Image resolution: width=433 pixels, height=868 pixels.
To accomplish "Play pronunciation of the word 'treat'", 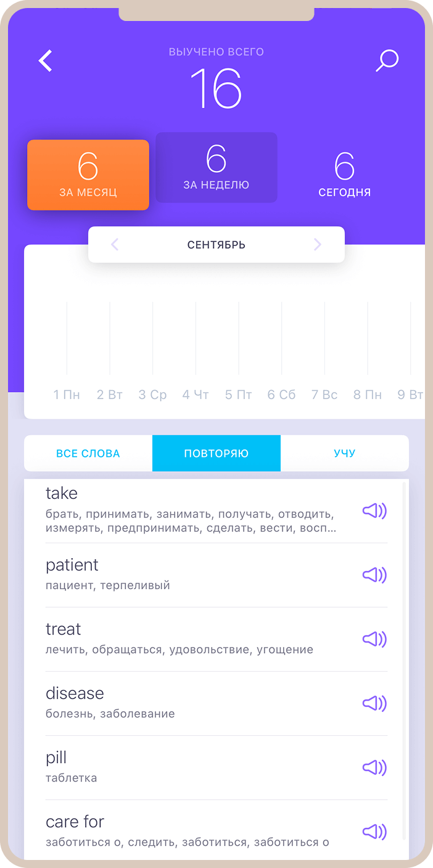I will (x=374, y=640).
